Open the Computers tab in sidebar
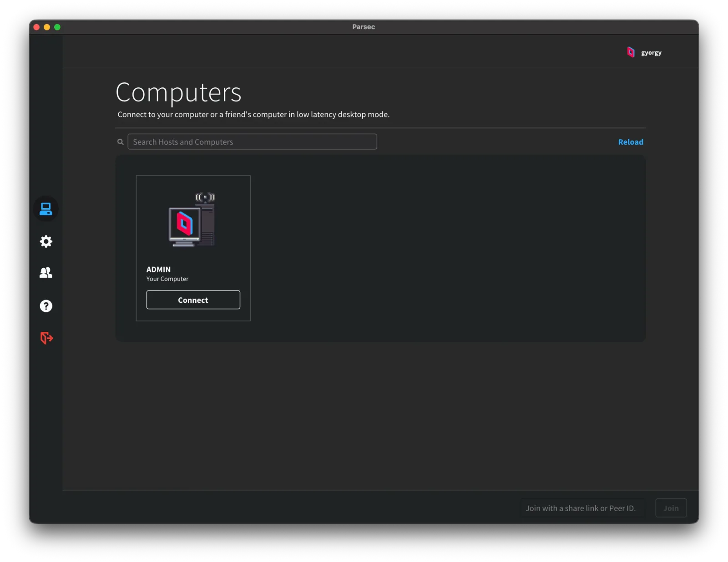 [x=46, y=209]
